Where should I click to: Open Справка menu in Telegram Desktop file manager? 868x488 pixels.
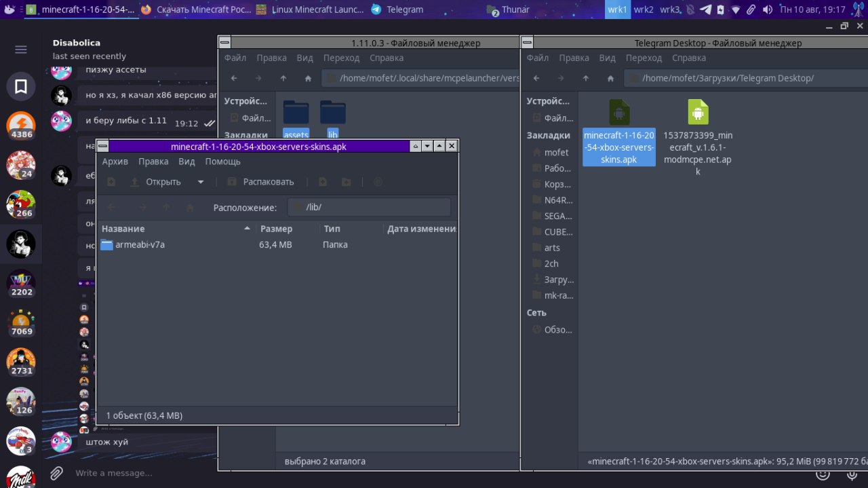(x=689, y=58)
